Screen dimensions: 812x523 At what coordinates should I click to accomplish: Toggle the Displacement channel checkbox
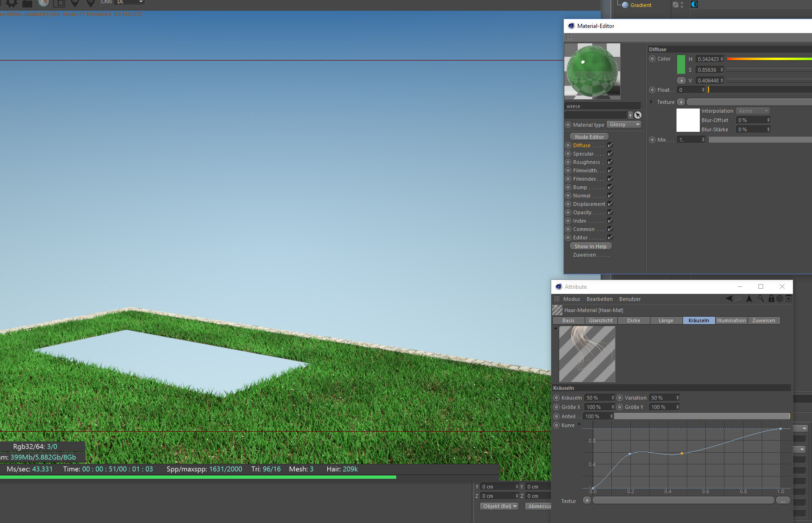coord(610,204)
